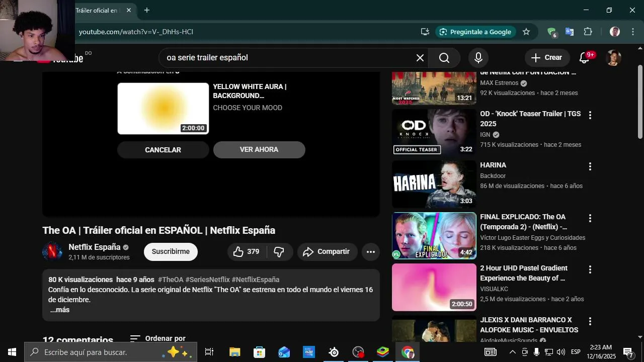Viewport: 644px width, 362px height.
Task: Open FINAL EXPLICADO The OA thumbnail
Action: point(434,236)
